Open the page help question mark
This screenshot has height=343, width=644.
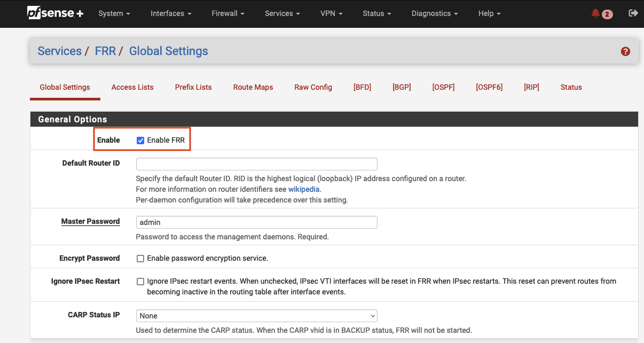pos(625,51)
